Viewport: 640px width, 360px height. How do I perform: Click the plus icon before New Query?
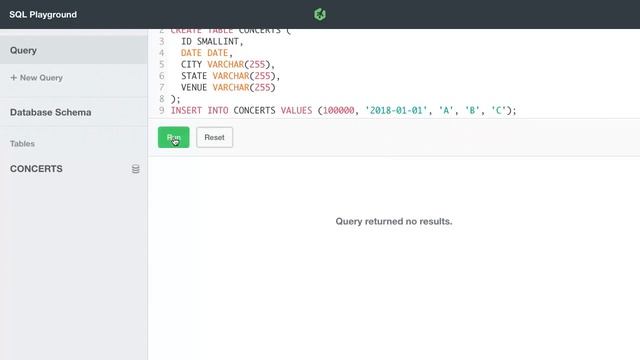[13, 78]
